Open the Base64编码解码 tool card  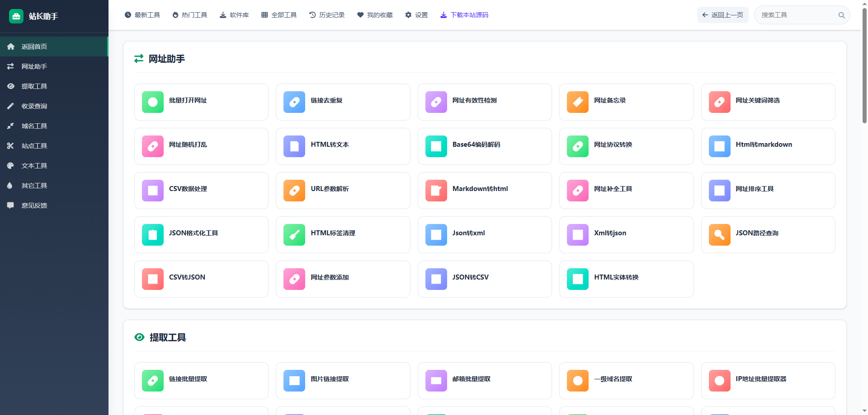pyautogui.click(x=484, y=146)
